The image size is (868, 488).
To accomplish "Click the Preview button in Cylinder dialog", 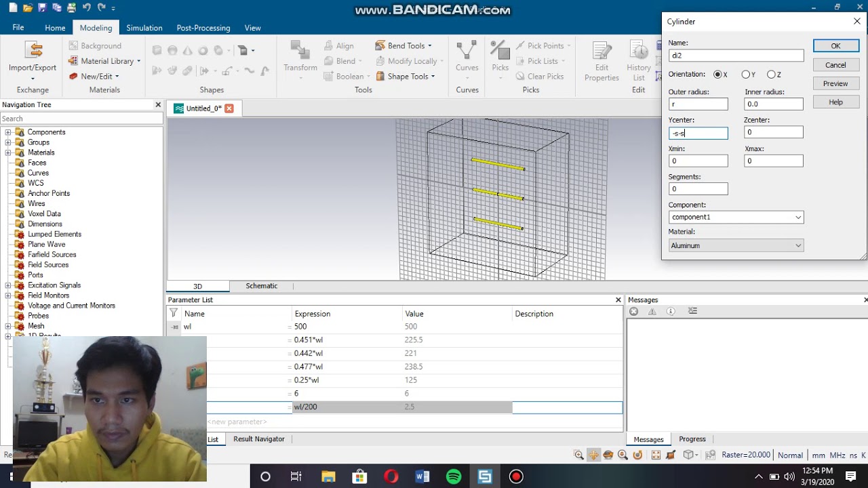I will point(835,83).
